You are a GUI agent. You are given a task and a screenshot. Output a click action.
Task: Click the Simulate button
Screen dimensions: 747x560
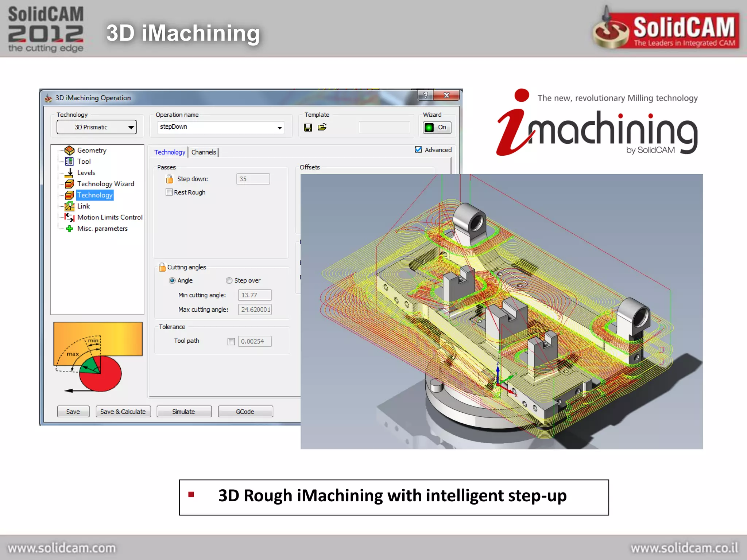[x=184, y=411]
